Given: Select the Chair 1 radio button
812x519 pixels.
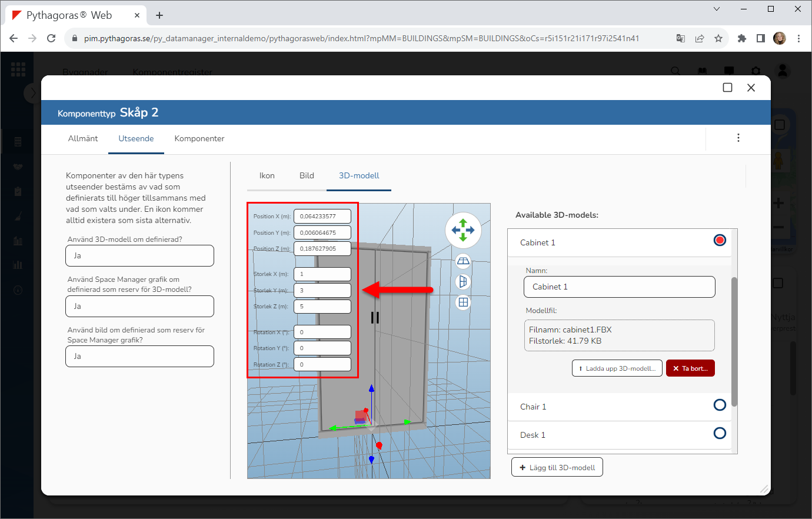Looking at the screenshot, I should (719, 405).
